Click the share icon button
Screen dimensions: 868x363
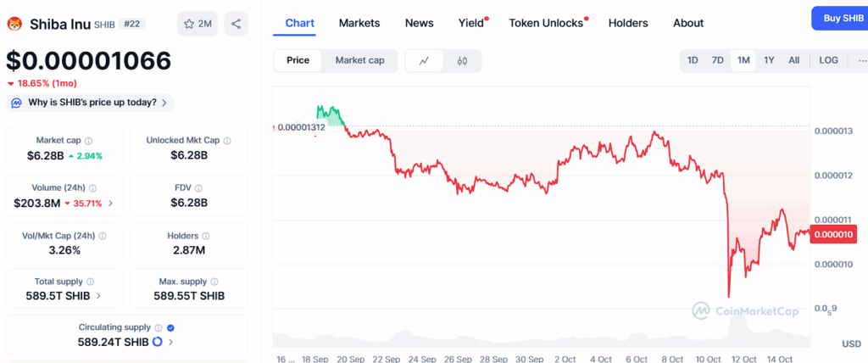[x=235, y=24]
